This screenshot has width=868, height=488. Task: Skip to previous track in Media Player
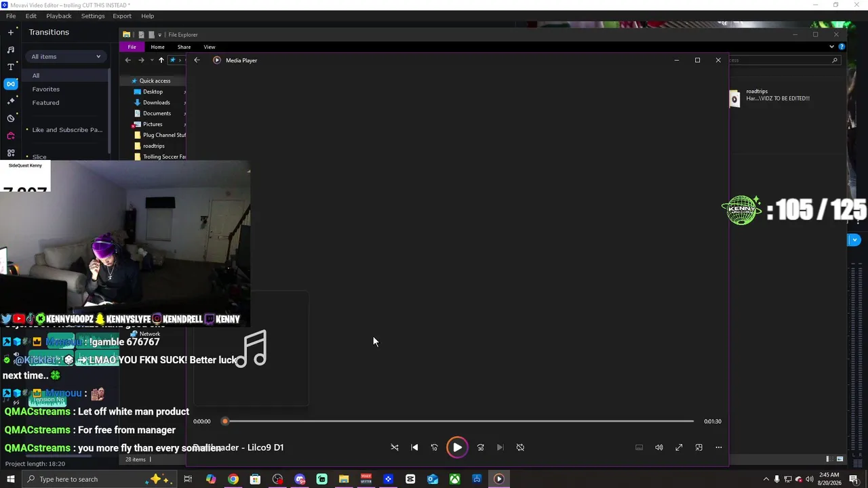(x=414, y=447)
